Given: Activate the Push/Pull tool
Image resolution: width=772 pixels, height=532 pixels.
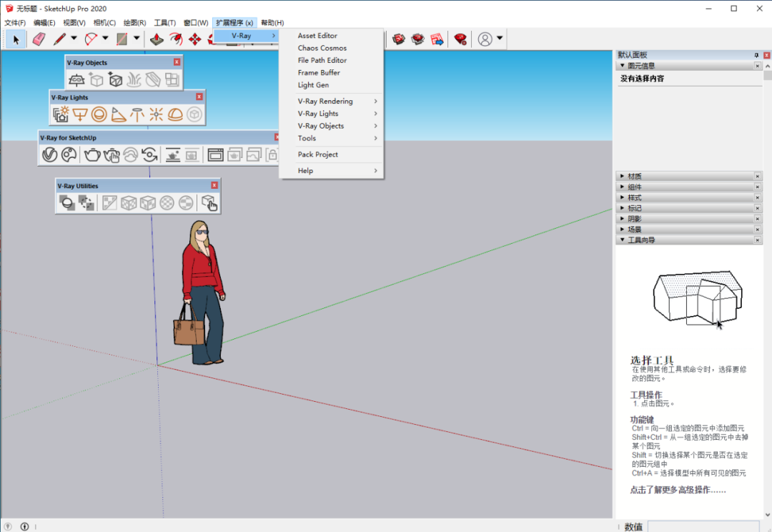Looking at the screenshot, I should coord(157,39).
